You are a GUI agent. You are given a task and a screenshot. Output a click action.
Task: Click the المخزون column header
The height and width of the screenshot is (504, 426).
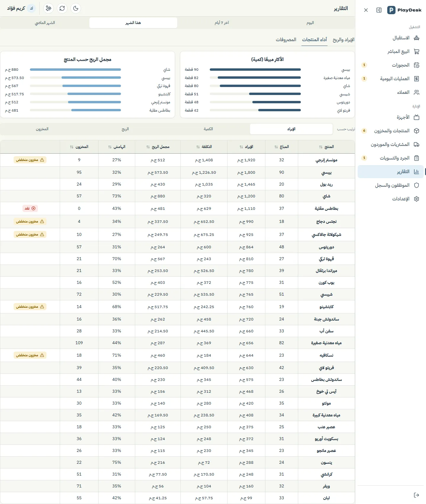point(79,147)
